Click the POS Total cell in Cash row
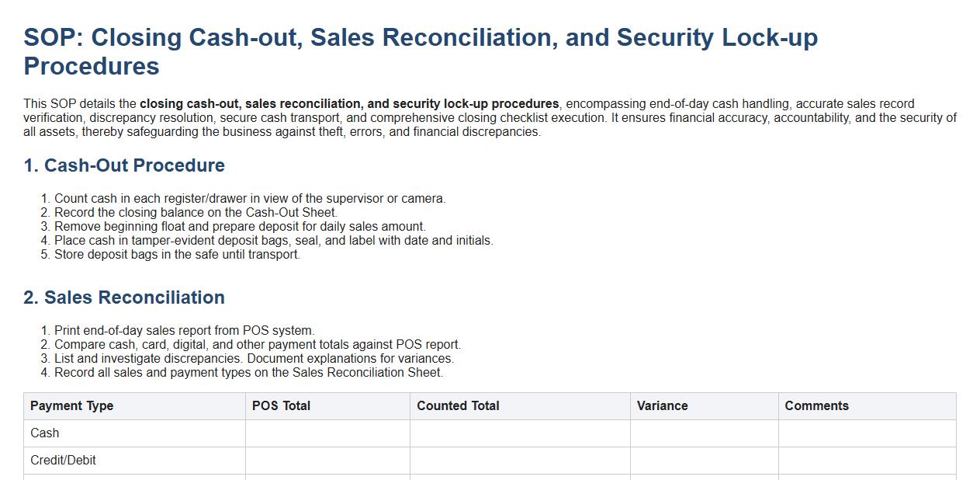 click(327, 433)
